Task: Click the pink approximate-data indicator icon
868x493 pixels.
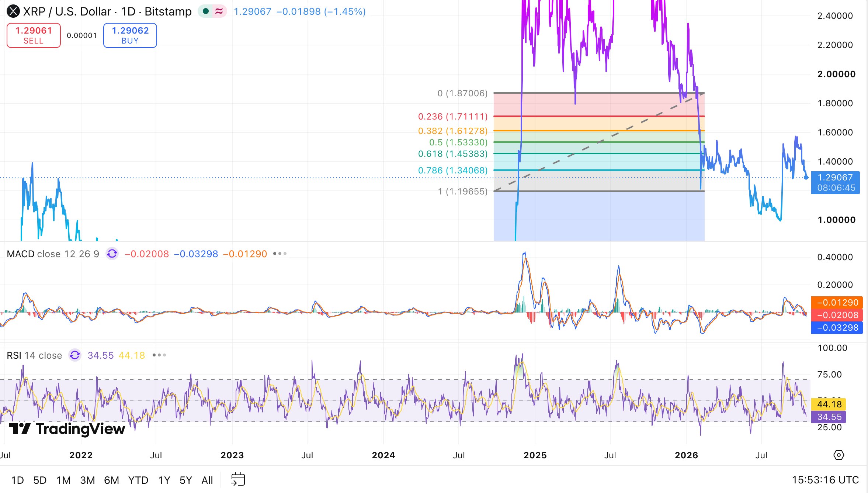Action: [x=219, y=11]
